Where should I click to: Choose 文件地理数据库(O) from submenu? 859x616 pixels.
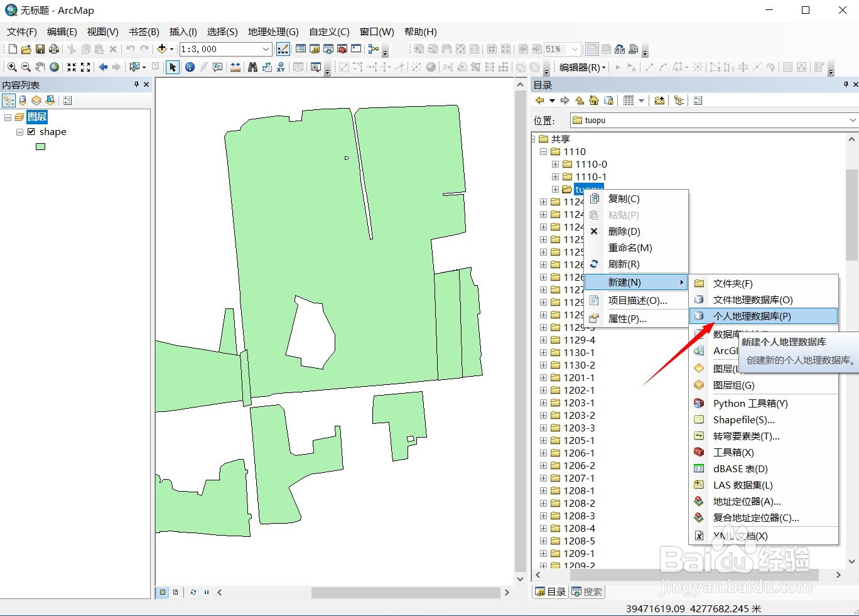click(764, 300)
